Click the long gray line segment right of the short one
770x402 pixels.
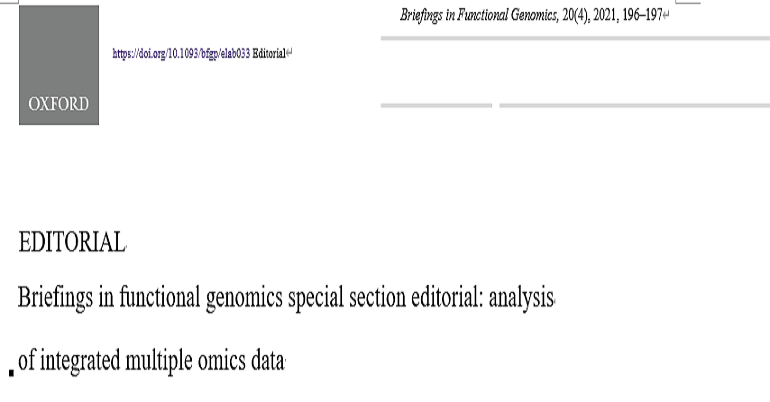[x=634, y=106]
